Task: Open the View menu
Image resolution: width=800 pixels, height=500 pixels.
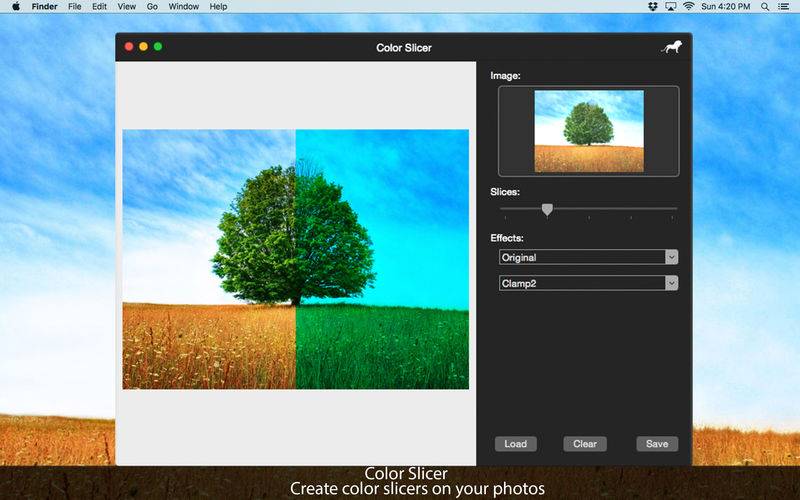Action: 127,7
